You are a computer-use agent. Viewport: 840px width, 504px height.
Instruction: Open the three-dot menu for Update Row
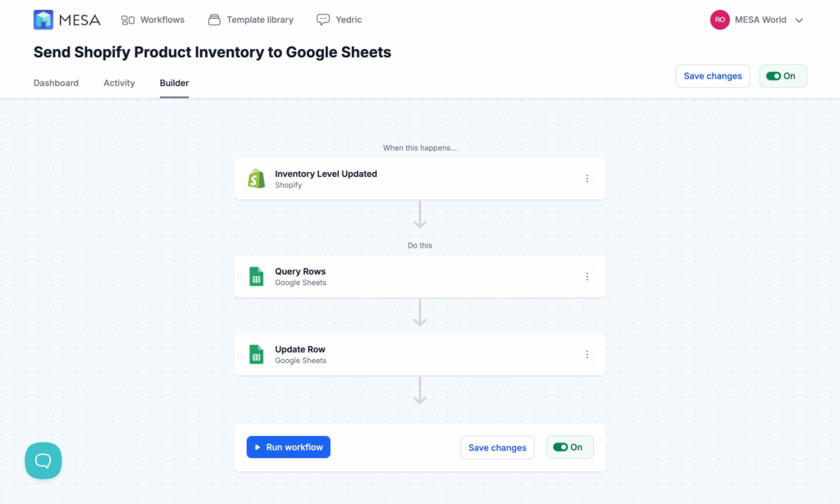587,354
